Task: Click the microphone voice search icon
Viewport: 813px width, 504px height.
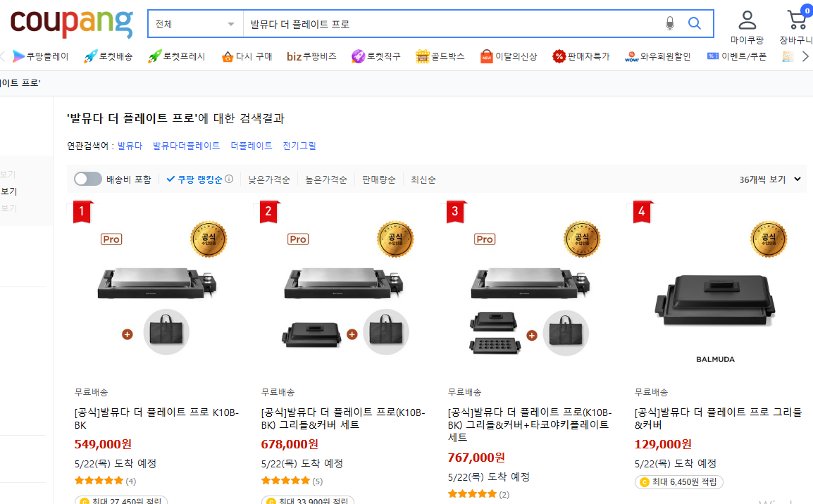Action: point(670,23)
